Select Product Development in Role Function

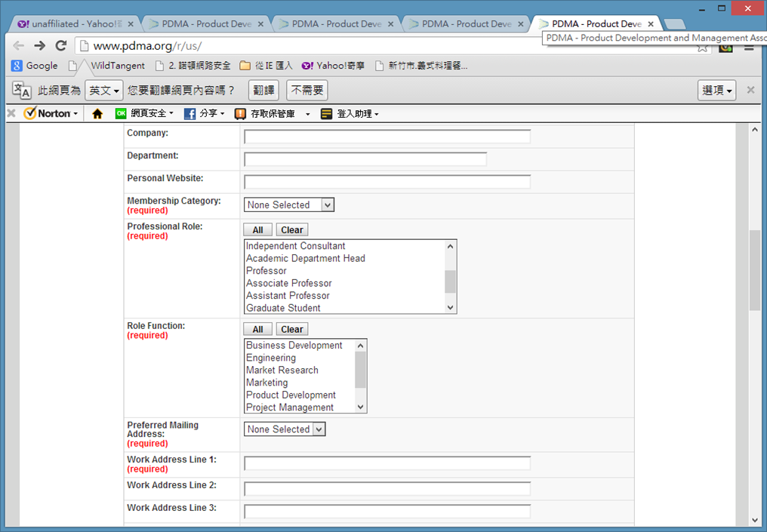tap(291, 395)
